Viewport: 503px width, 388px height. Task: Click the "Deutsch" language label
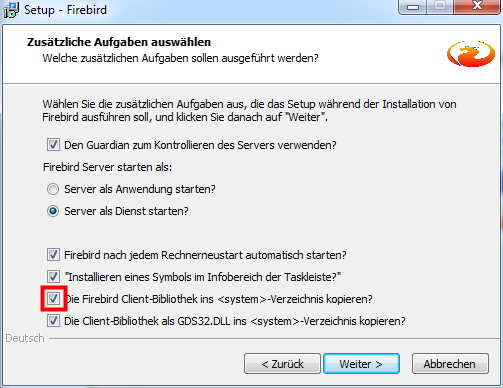coord(25,338)
